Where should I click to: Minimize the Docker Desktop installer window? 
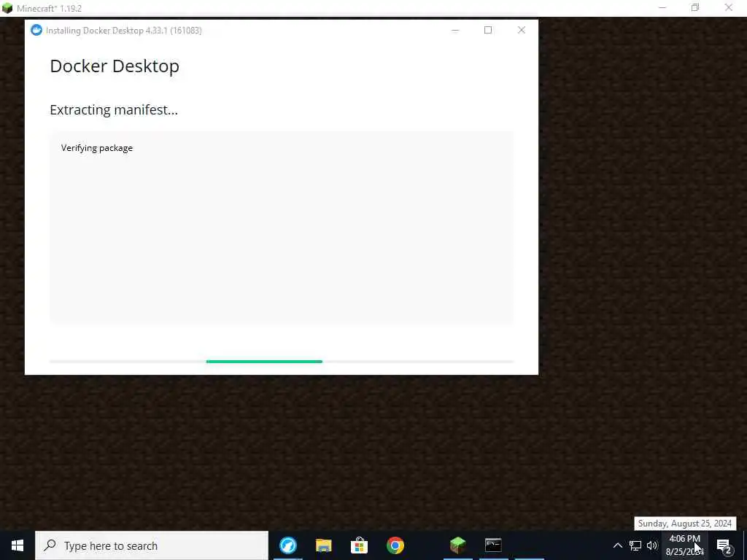click(x=455, y=30)
